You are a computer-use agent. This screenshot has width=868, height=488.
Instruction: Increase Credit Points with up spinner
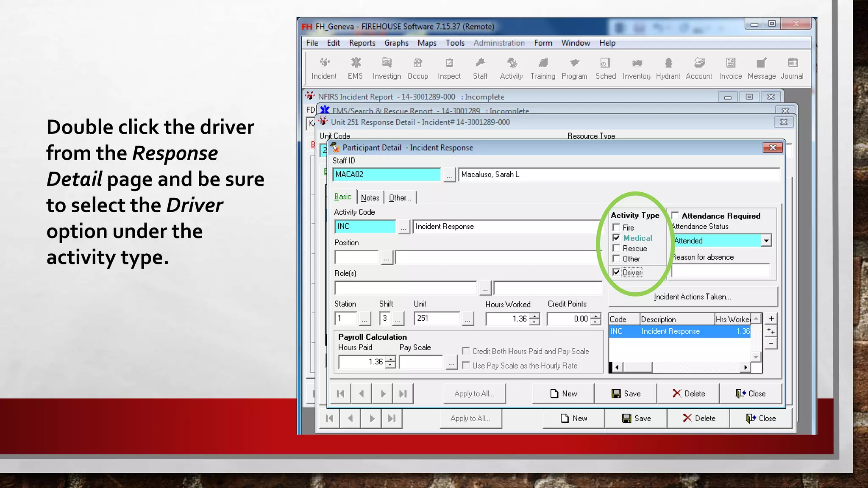tap(596, 316)
